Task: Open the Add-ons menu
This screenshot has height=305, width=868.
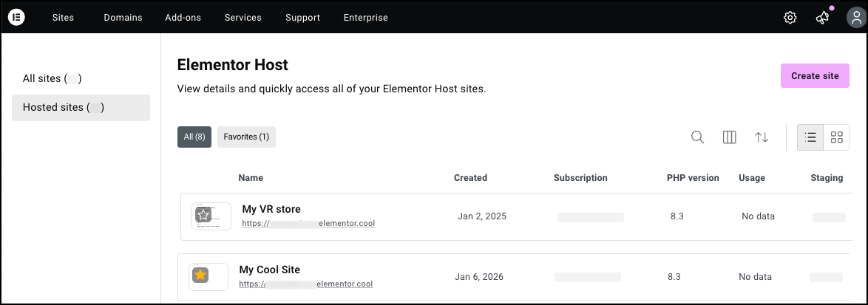Action: tap(183, 18)
